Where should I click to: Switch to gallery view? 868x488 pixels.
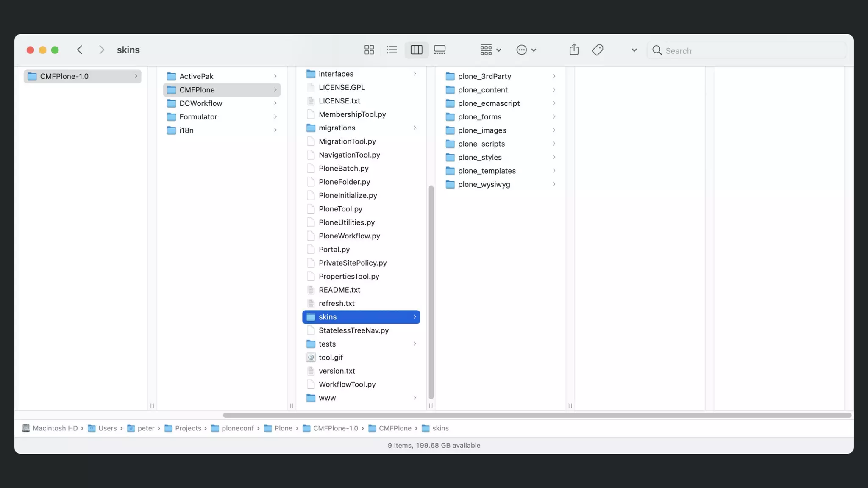[x=440, y=50]
